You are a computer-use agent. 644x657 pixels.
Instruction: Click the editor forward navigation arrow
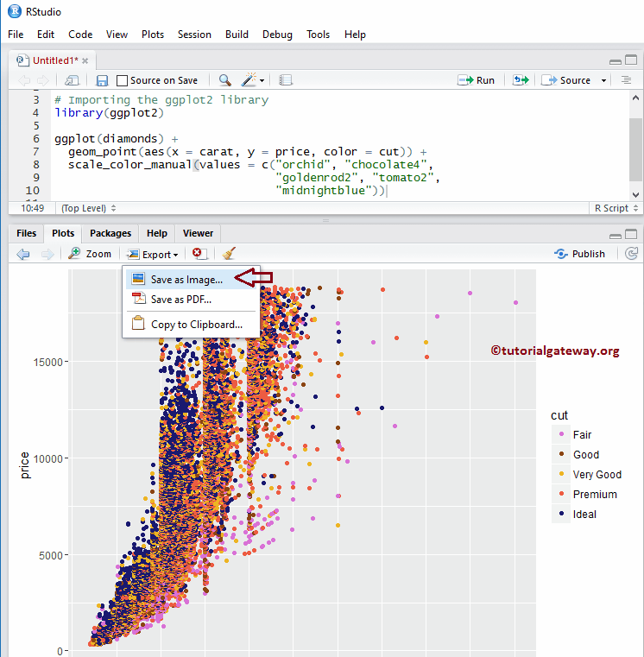[43, 80]
